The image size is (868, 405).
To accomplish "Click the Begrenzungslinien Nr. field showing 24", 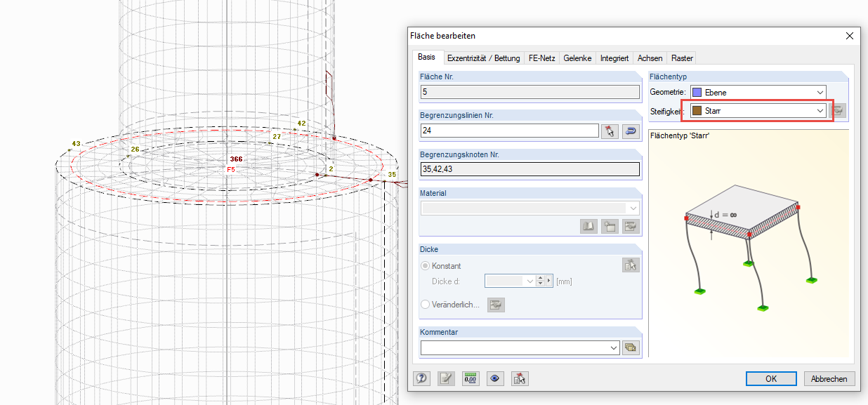I will [x=509, y=131].
